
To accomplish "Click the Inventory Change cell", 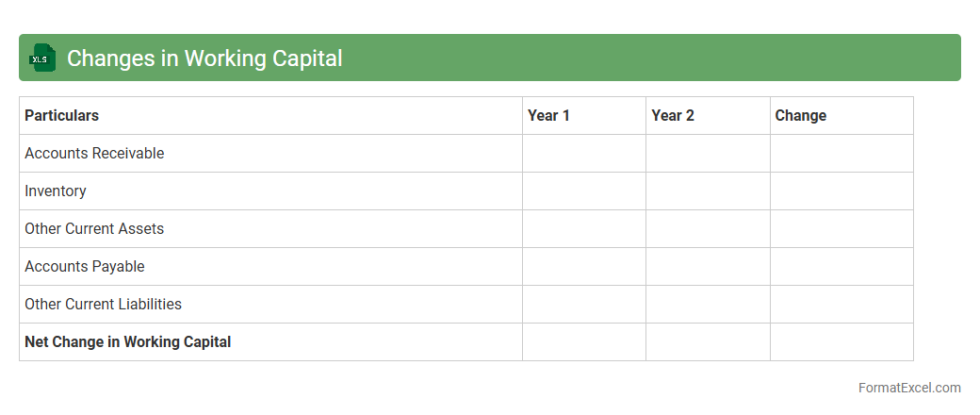I will tap(841, 191).
